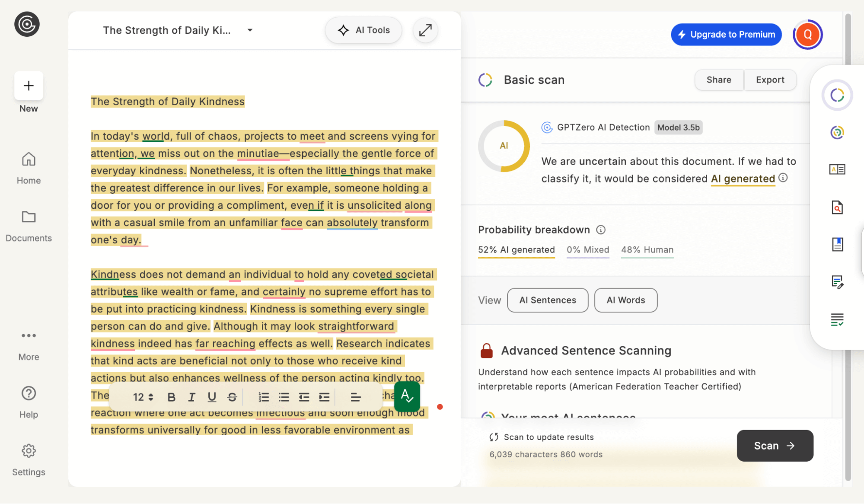Open the AI Tools menu
The width and height of the screenshot is (864, 504).
363,30
